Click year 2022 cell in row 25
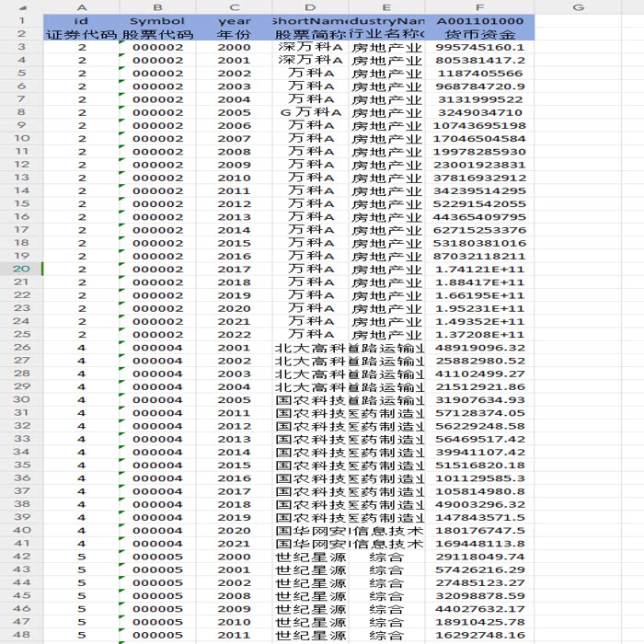Viewport: 644px width, 644px height. click(x=234, y=334)
